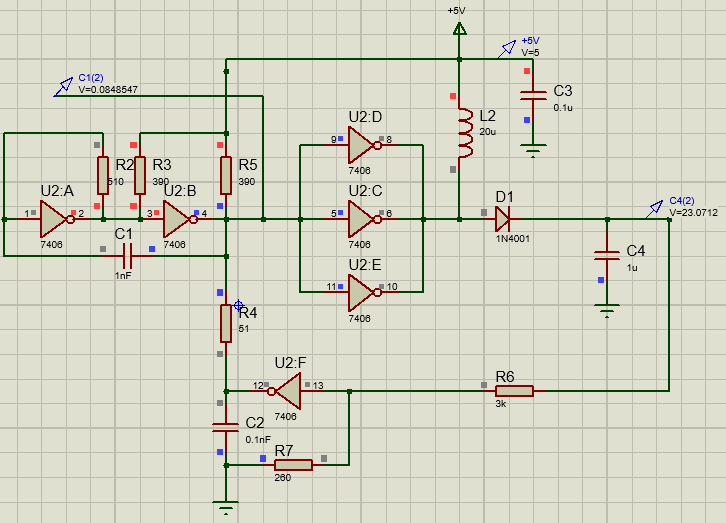Screen dimensions: 726x523
Task: Select capacitor C3 symbol
Action: point(533,95)
